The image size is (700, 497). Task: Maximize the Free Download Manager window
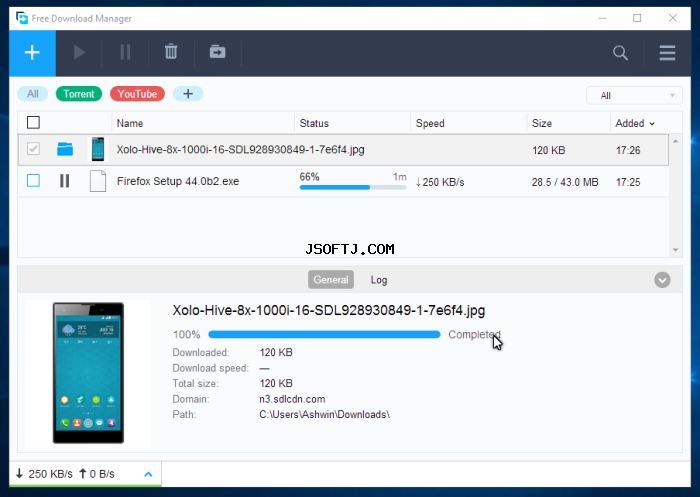click(637, 18)
